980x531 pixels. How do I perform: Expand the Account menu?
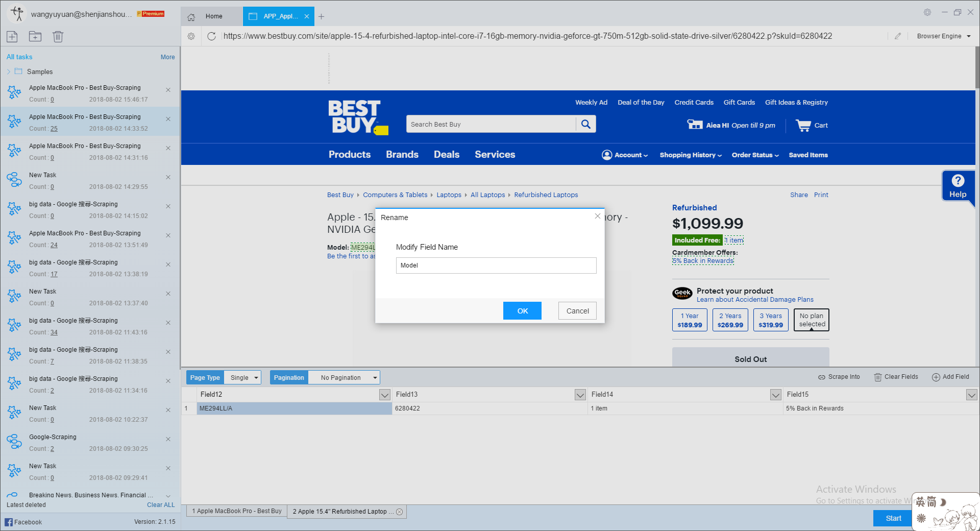point(625,155)
